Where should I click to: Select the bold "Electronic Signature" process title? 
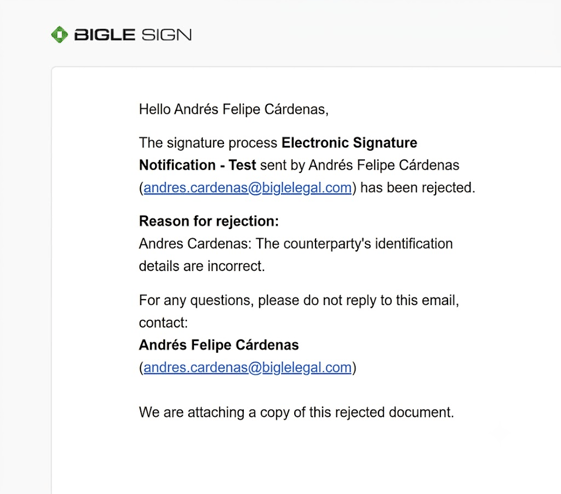[349, 143]
